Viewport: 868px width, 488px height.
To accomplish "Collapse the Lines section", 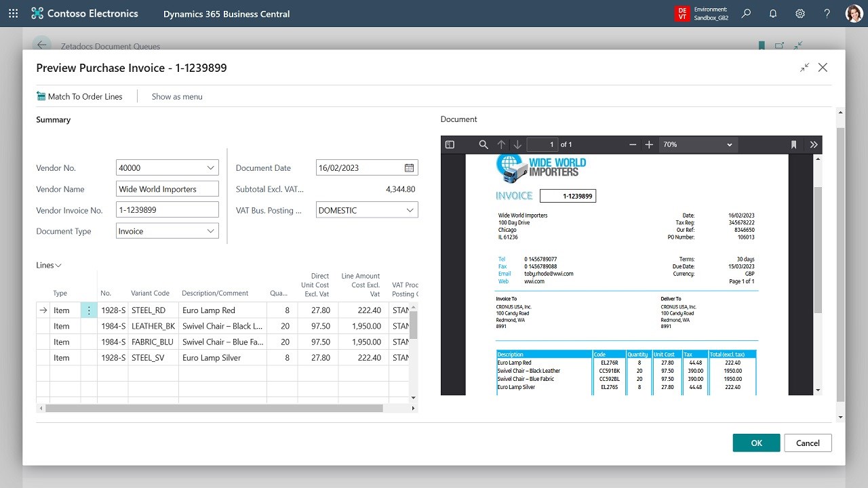I will point(49,265).
